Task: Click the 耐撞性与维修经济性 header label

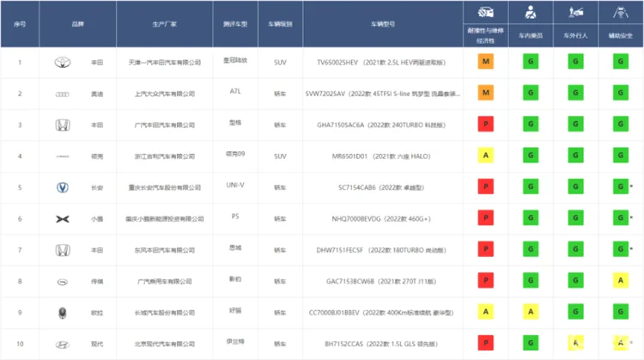Action: pyautogui.click(x=485, y=36)
